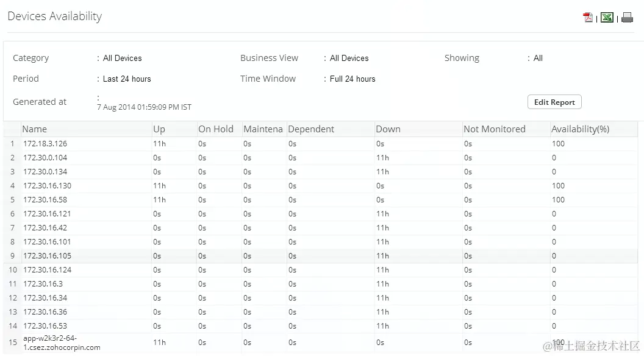Sort by the On Hold column

215,129
